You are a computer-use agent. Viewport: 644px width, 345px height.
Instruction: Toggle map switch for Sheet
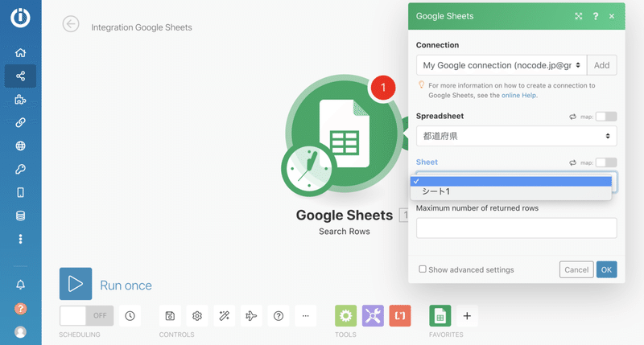pos(606,162)
